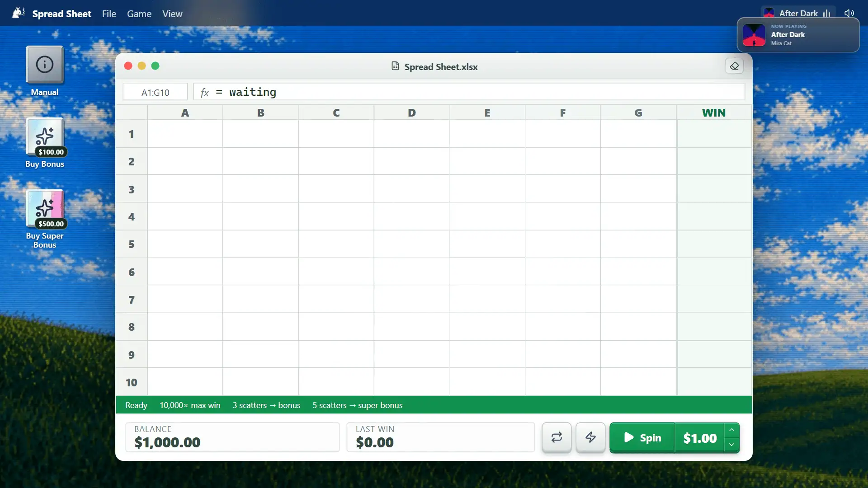The height and width of the screenshot is (488, 868).
Task: Toggle the autoplay repeat button
Action: coord(557,437)
